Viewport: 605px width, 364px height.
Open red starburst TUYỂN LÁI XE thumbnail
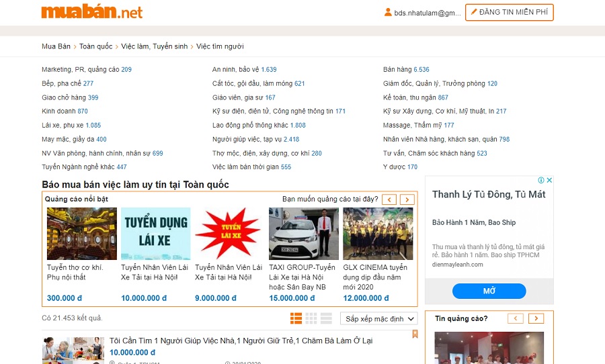[x=228, y=234]
